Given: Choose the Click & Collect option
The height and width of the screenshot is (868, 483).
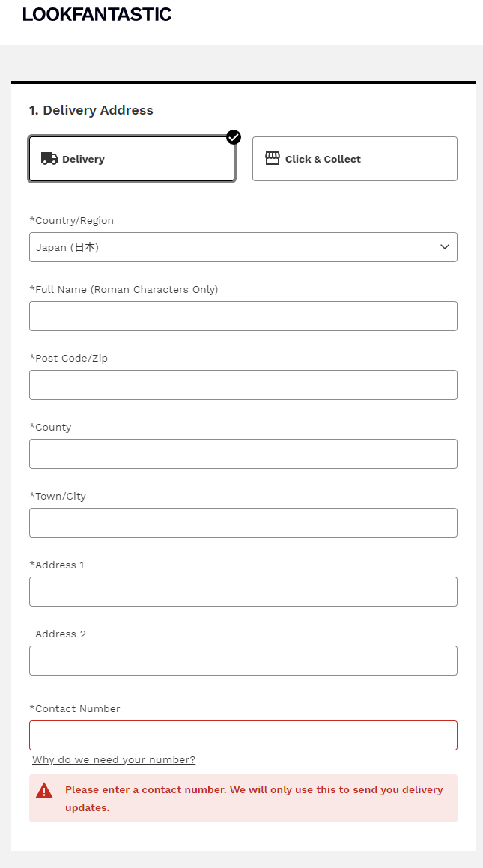Looking at the screenshot, I should coord(355,159).
